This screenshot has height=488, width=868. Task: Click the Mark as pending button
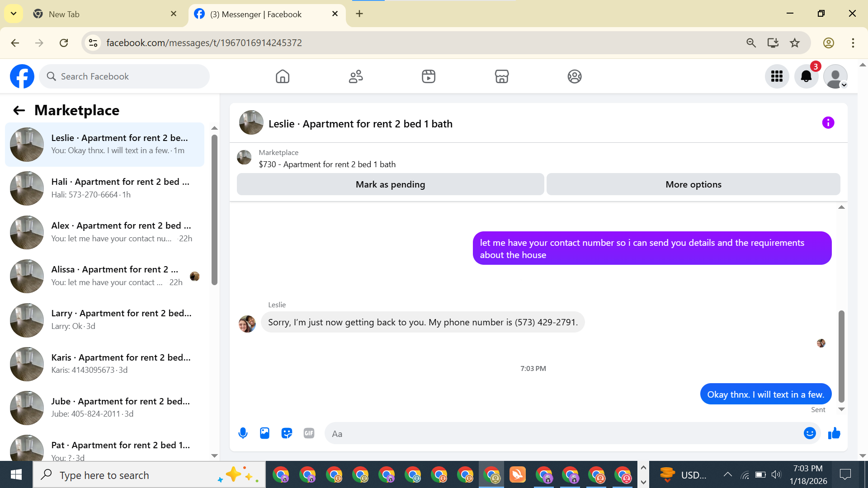point(390,184)
